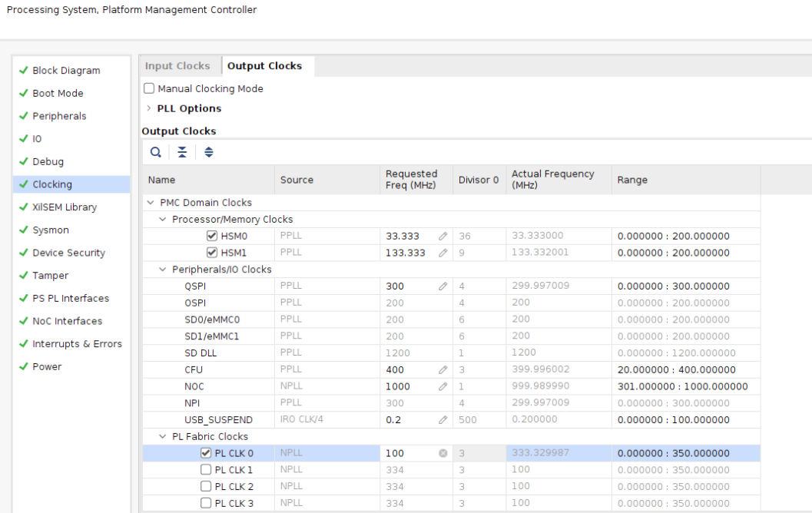
Task: Click the edit pencil for NOC frequency
Action: coord(442,386)
